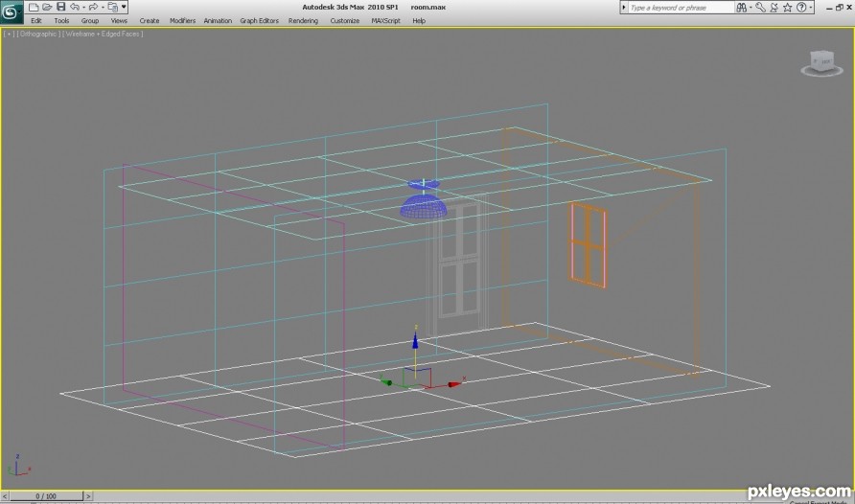855x504 pixels.
Task: Open the Customize menu
Action: click(345, 21)
